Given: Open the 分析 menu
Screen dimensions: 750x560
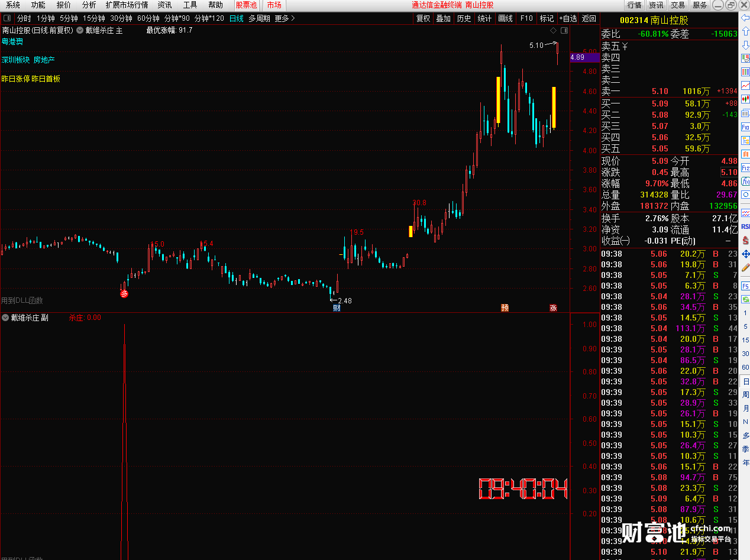Looking at the screenshot, I should click(89, 5).
